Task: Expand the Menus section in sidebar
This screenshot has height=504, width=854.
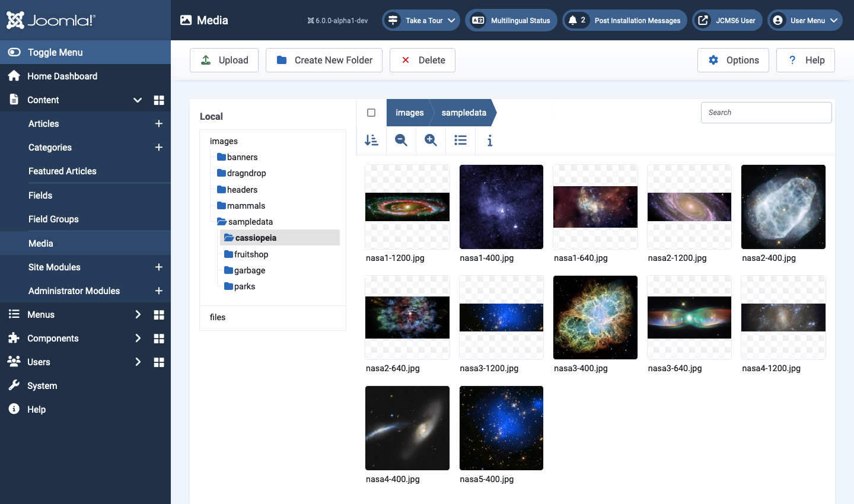Action: 138,314
